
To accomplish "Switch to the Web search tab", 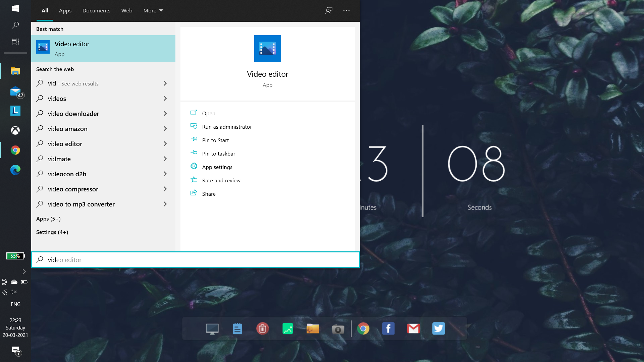I will click(x=126, y=10).
